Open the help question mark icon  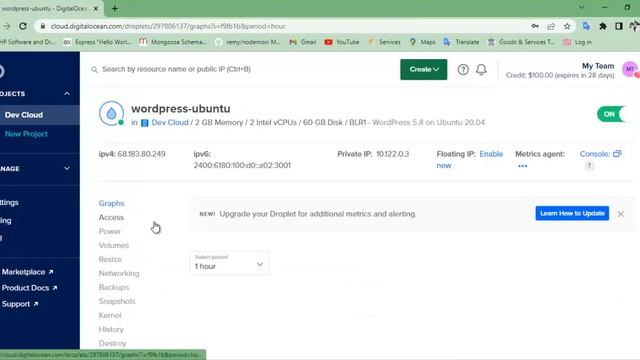point(463,69)
